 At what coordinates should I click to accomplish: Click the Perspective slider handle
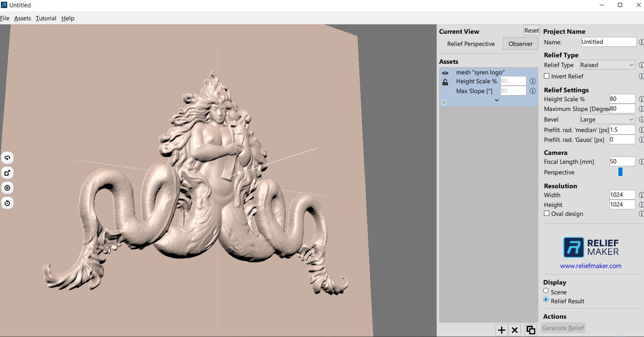click(x=620, y=172)
